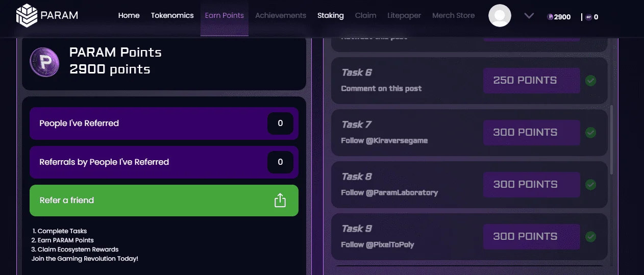644x275 pixels.
Task: Open the Claim menu item
Action: (365, 15)
